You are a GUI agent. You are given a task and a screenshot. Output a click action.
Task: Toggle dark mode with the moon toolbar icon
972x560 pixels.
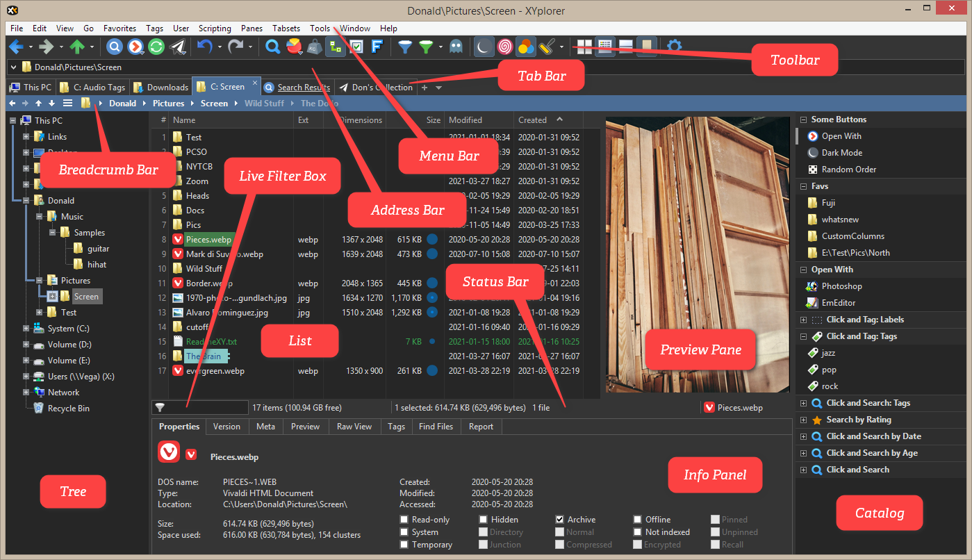click(484, 47)
